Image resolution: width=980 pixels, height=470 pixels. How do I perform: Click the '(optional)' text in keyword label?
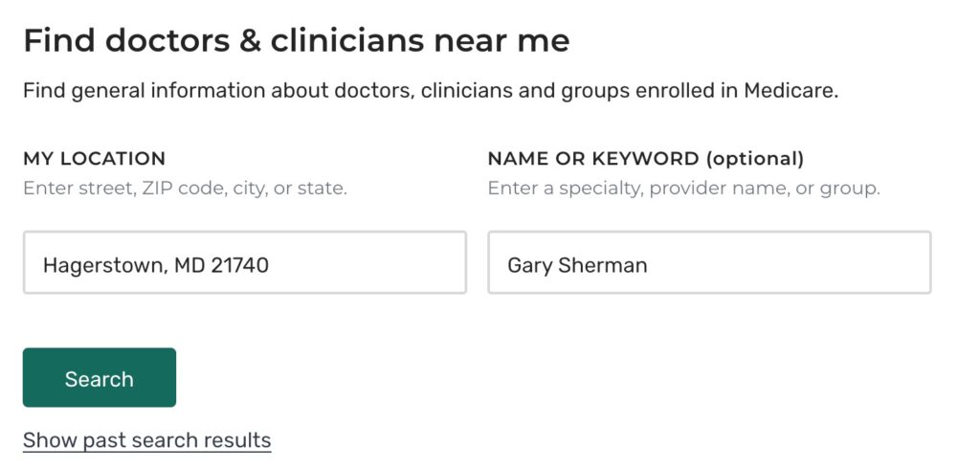754,159
